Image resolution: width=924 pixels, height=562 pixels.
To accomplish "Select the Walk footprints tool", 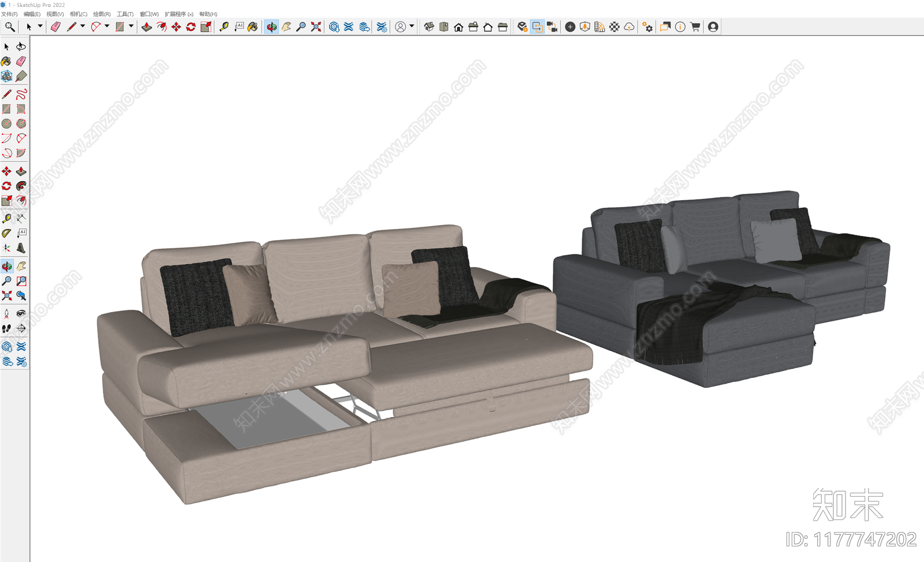I will pos(6,328).
